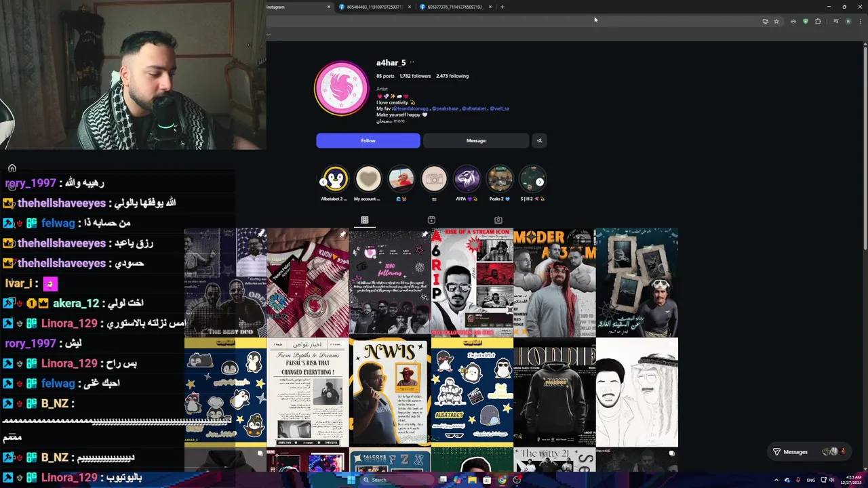Show hidden system tray icons
The image size is (868, 488).
click(x=776, y=480)
